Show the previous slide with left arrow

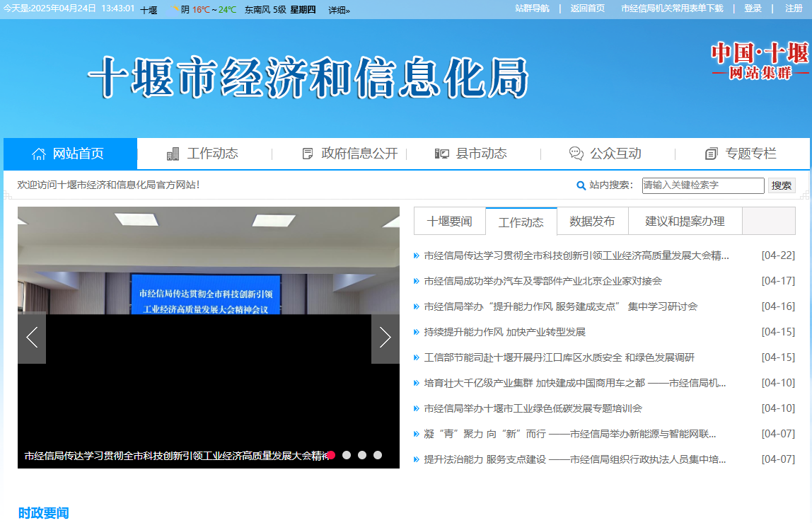[x=32, y=338]
